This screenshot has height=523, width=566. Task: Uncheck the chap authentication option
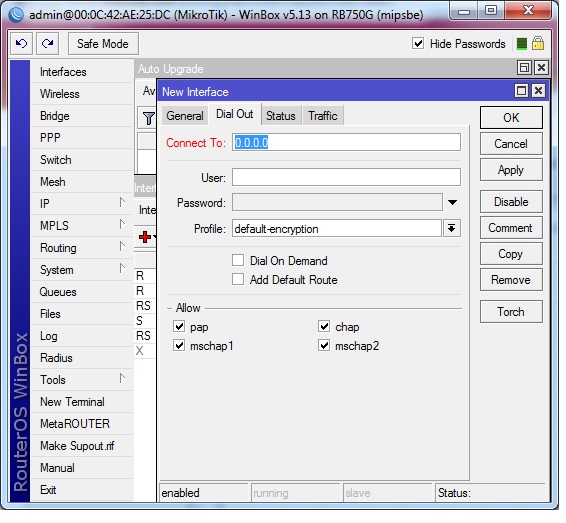coord(324,326)
